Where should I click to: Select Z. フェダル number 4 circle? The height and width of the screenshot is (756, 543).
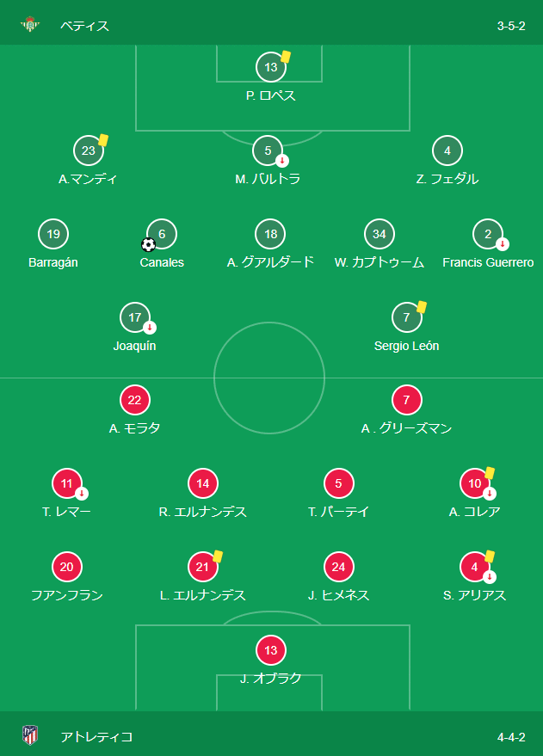[x=447, y=151]
